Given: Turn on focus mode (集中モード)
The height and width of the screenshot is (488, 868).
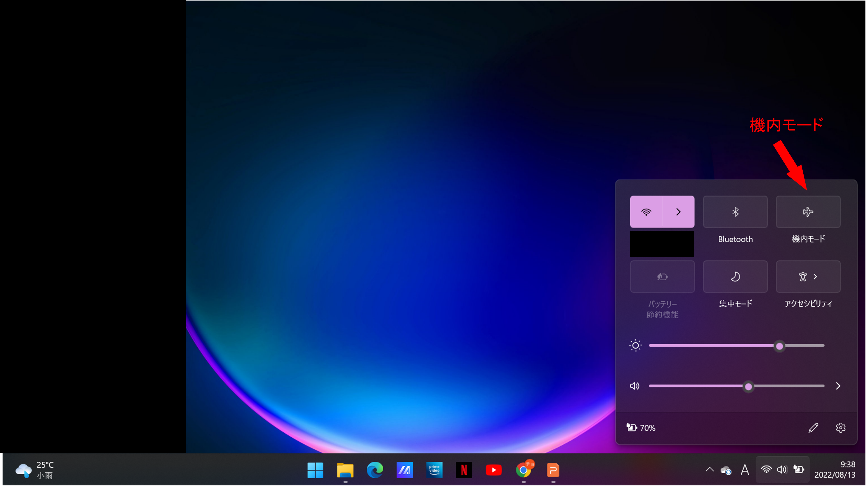Looking at the screenshot, I should (735, 277).
